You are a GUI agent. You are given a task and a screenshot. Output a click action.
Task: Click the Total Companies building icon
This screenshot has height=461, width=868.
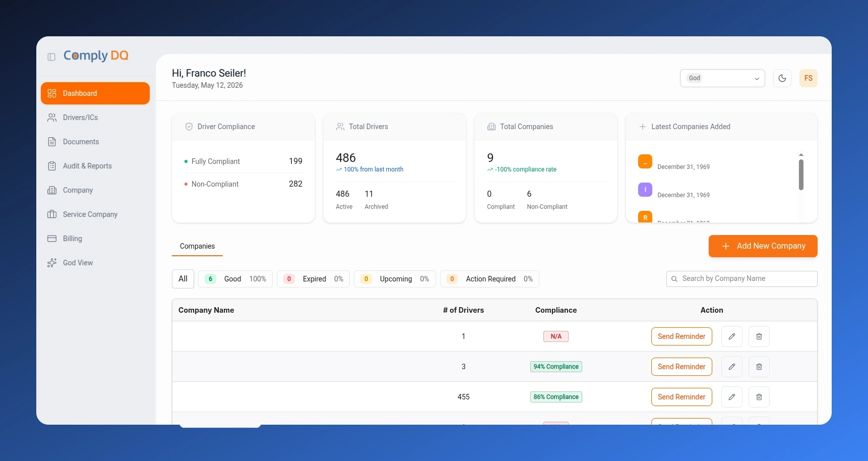[x=491, y=127]
